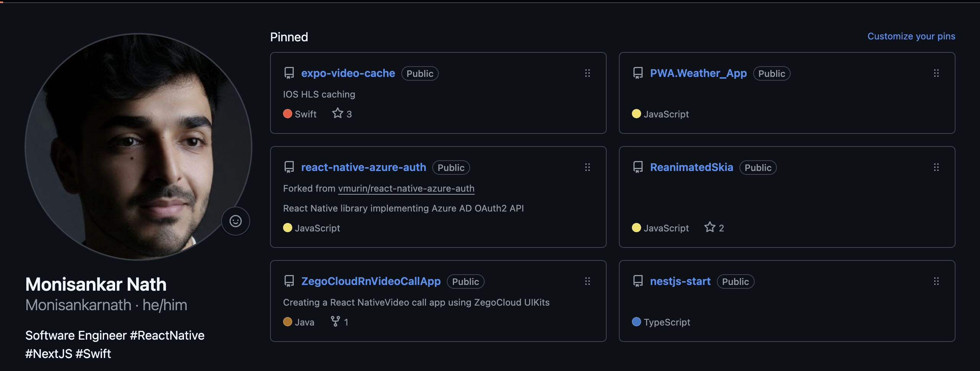Image resolution: width=980 pixels, height=371 pixels.
Task: Click the star icon on expo-video-cache
Action: coord(337,113)
